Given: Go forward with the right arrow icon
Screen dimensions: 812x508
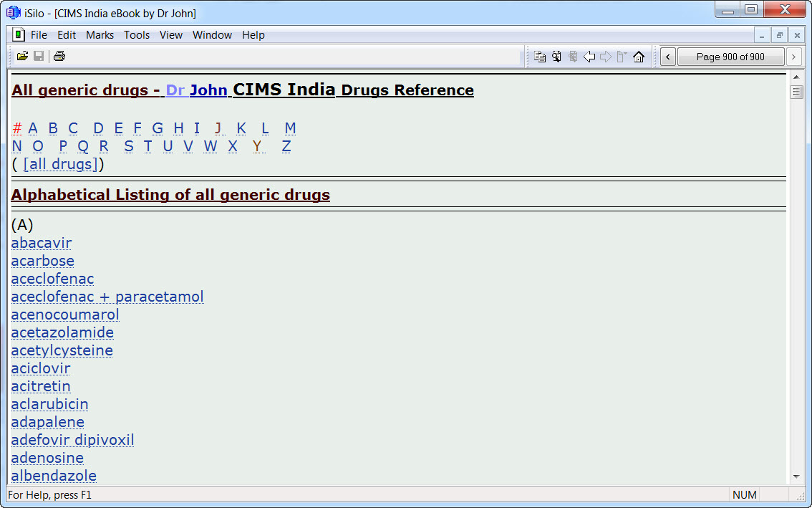Looking at the screenshot, I should (605, 57).
